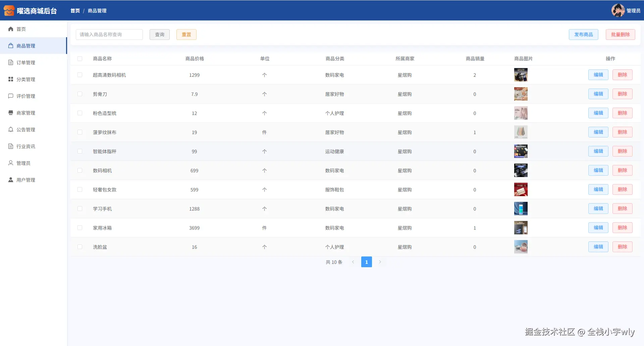Toggle the select-all checkbox in table header
Viewport: 644px width, 346px height.
(80, 59)
